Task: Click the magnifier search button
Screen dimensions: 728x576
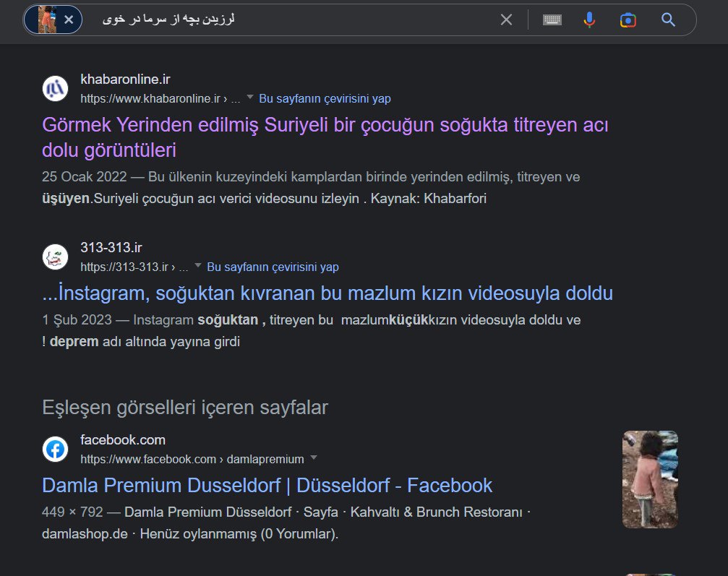Action: click(668, 20)
